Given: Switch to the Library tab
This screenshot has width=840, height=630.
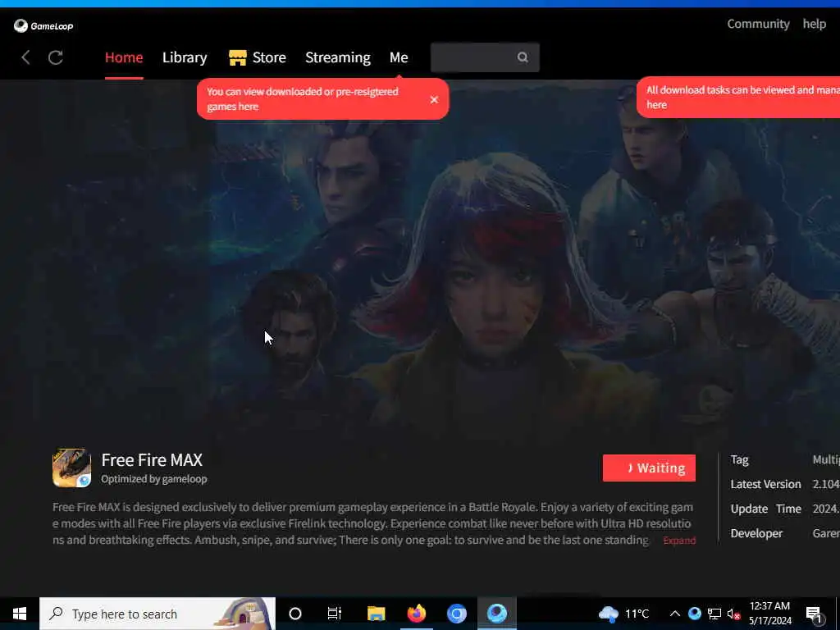Looking at the screenshot, I should click(x=185, y=57).
